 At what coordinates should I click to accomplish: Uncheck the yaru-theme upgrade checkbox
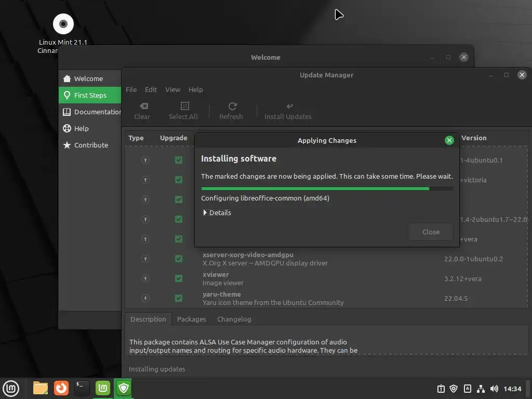[179, 298]
